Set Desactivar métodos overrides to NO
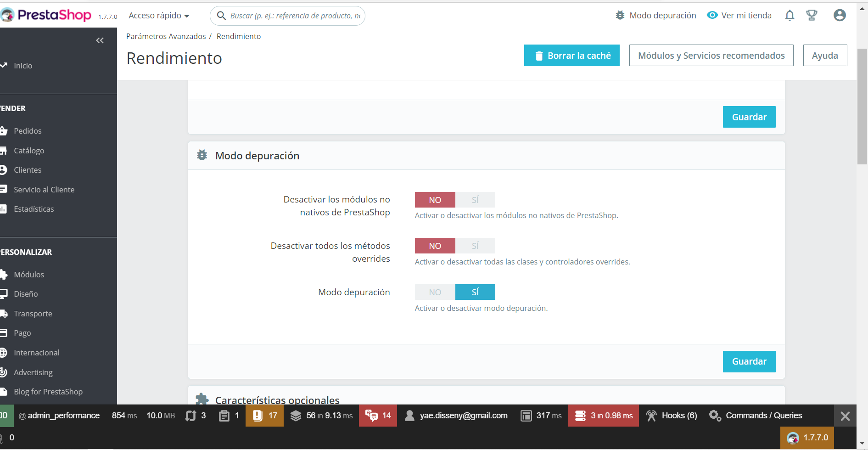Viewport: 868px width, 450px height. coord(435,246)
